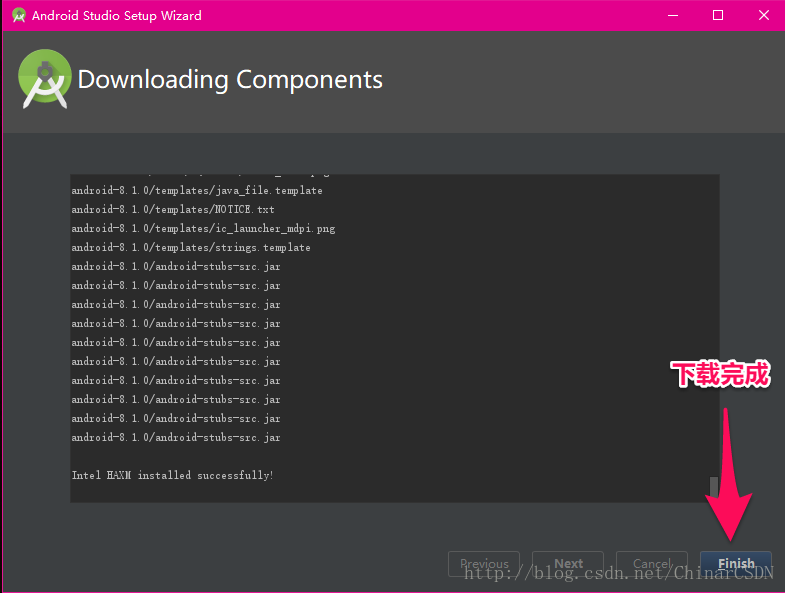Click the 'Downloading Components' heading

click(x=230, y=80)
